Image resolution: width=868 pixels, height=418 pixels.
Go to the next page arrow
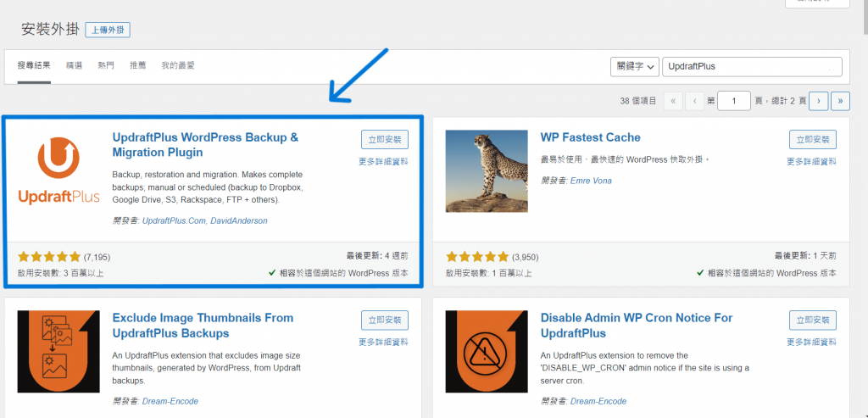tap(818, 101)
